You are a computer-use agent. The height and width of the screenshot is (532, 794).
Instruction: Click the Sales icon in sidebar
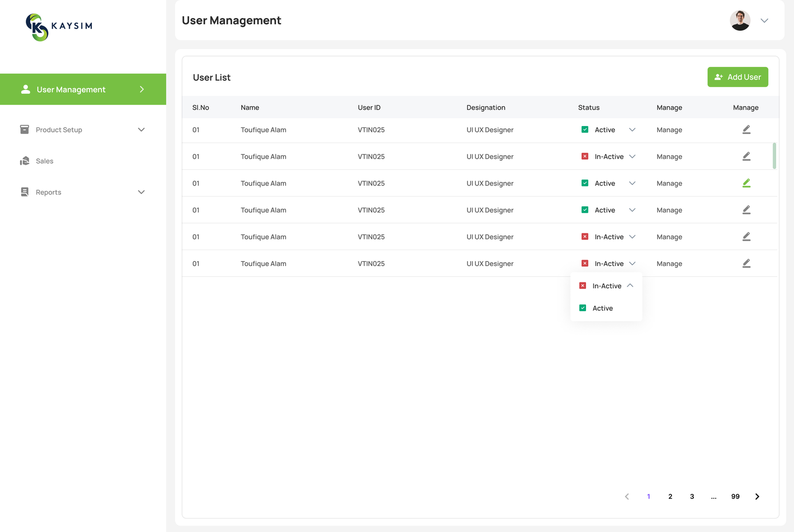pyautogui.click(x=25, y=161)
